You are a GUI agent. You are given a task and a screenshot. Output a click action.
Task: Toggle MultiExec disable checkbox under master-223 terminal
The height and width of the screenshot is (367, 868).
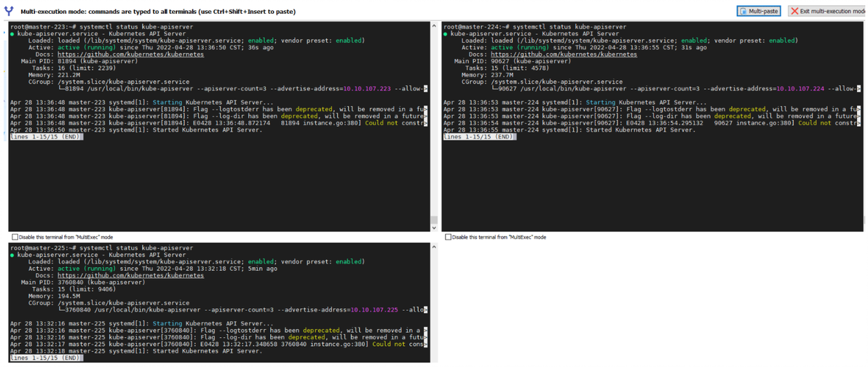tap(15, 237)
